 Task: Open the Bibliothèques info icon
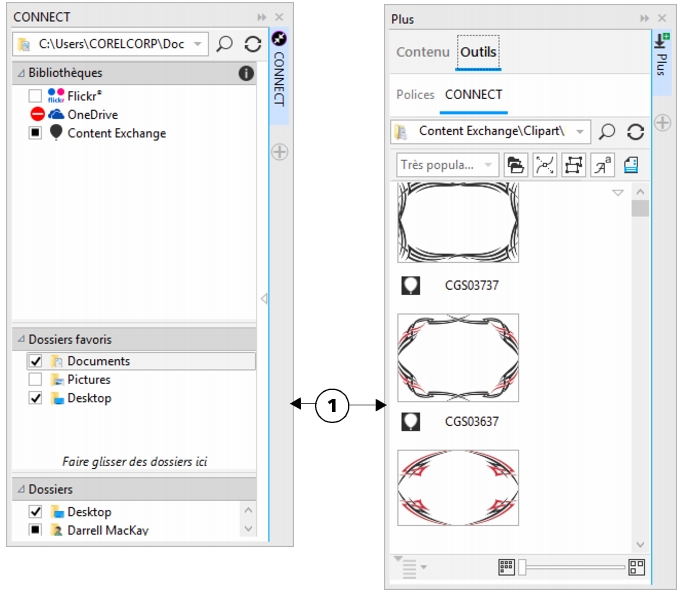tap(246, 73)
